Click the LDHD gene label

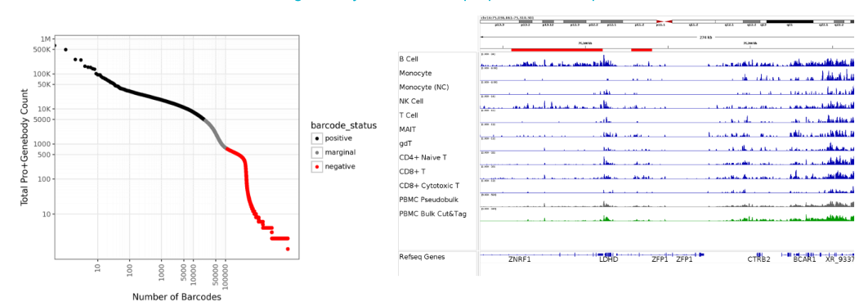(608, 259)
